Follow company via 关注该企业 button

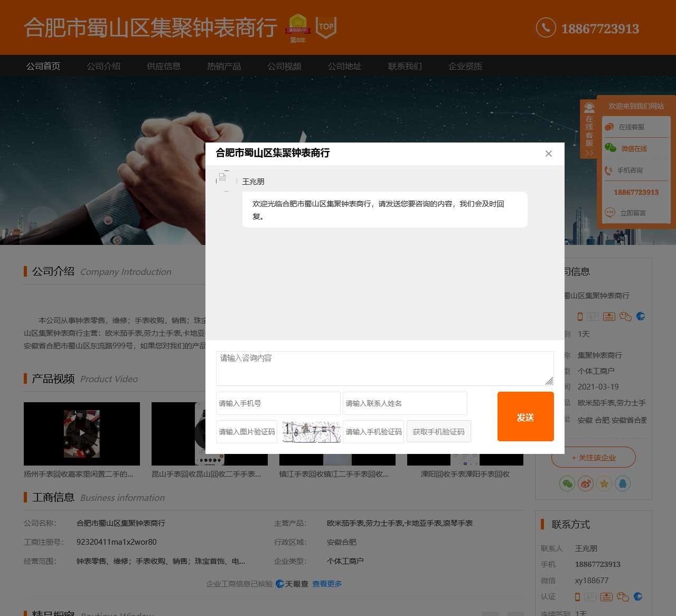(593, 458)
